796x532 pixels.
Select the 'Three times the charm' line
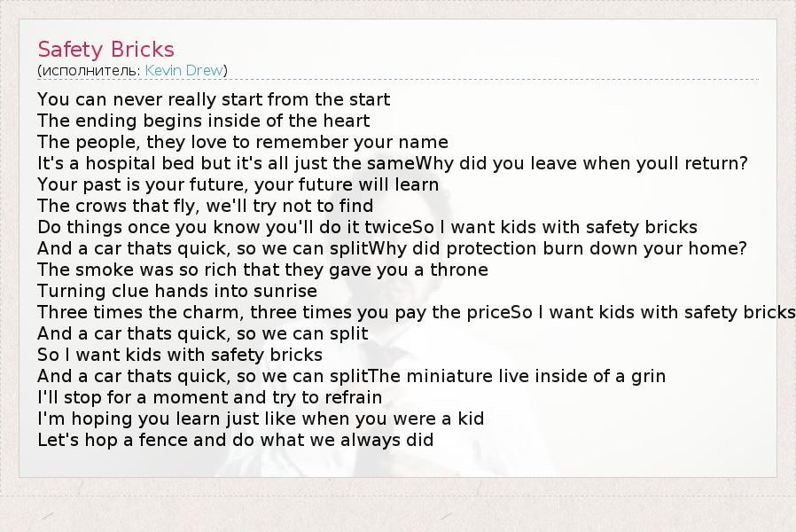[275, 312]
